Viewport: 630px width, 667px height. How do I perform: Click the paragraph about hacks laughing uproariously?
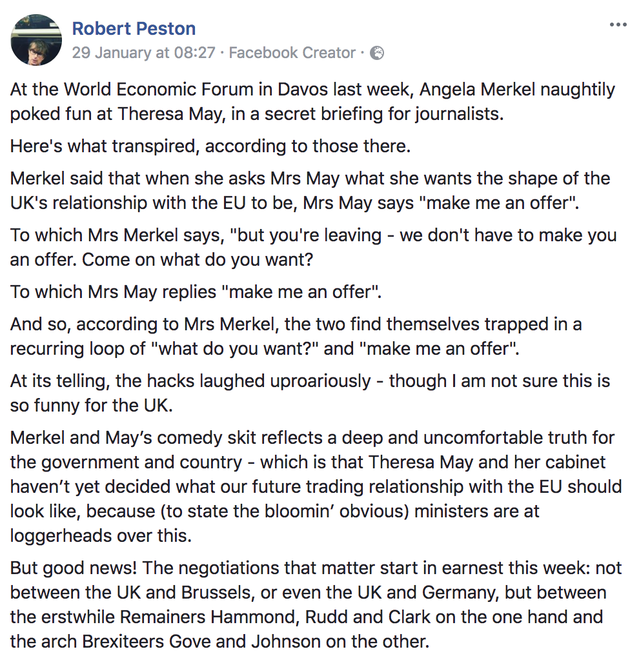coord(310,393)
